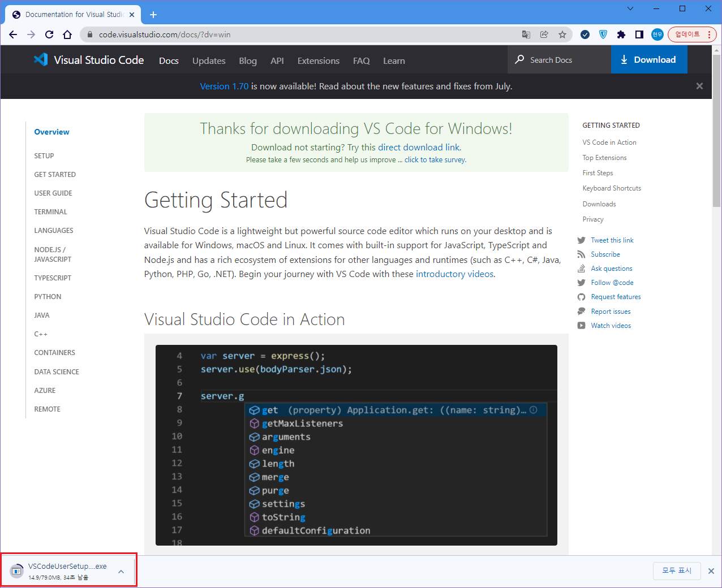Click the direct download link
This screenshot has width=722, height=588.
(x=419, y=147)
